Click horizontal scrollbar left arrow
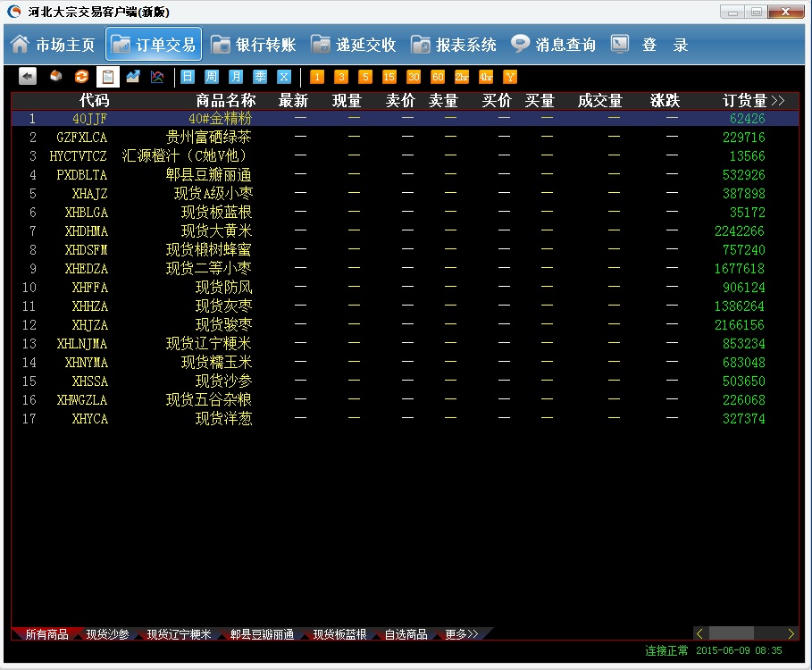 [x=699, y=633]
